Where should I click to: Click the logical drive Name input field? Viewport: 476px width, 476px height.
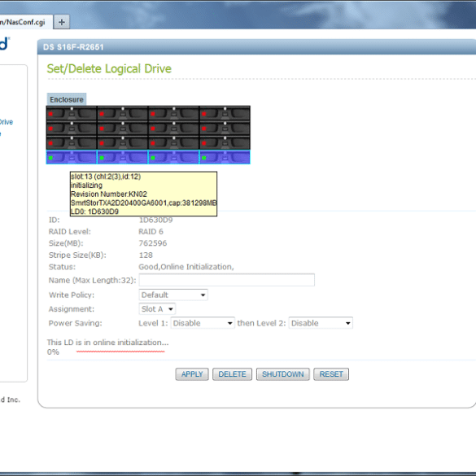(227, 280)
